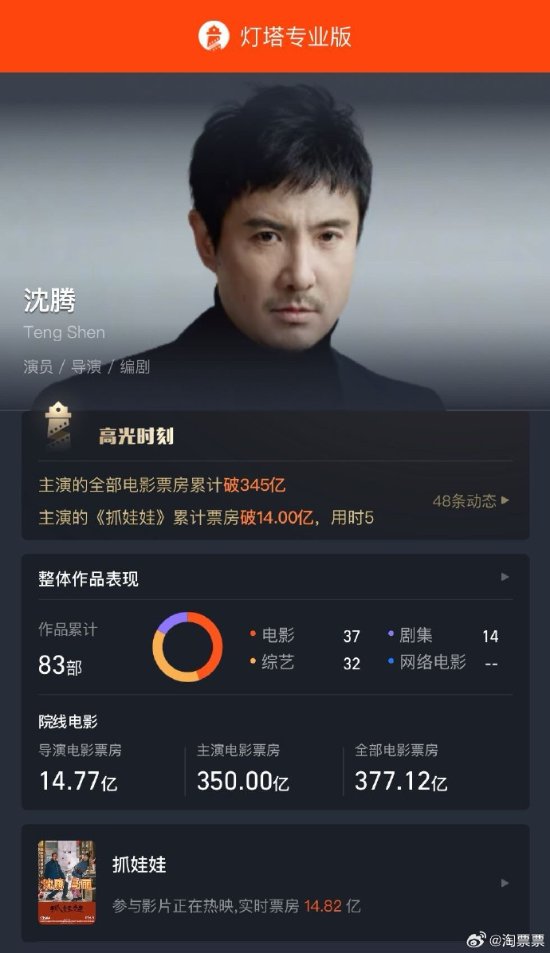Click the 抓娃娃 movie poster thumbnail
550x953 pixels.
coord(67,882)
